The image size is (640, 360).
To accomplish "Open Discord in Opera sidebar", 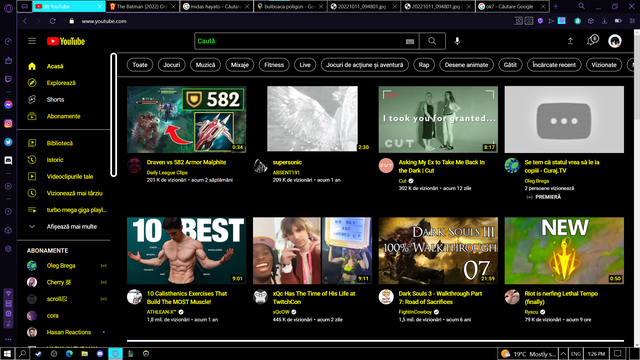I will (x=8, y=160).
